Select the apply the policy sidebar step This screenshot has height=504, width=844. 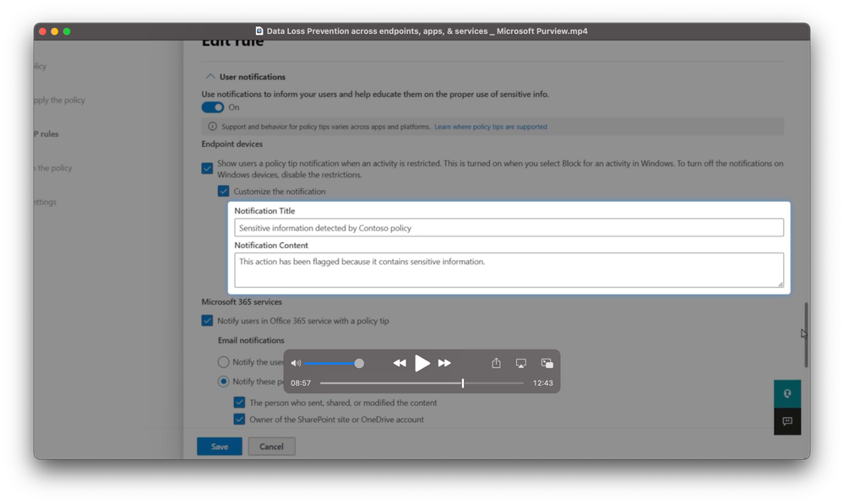coord(60,100)
